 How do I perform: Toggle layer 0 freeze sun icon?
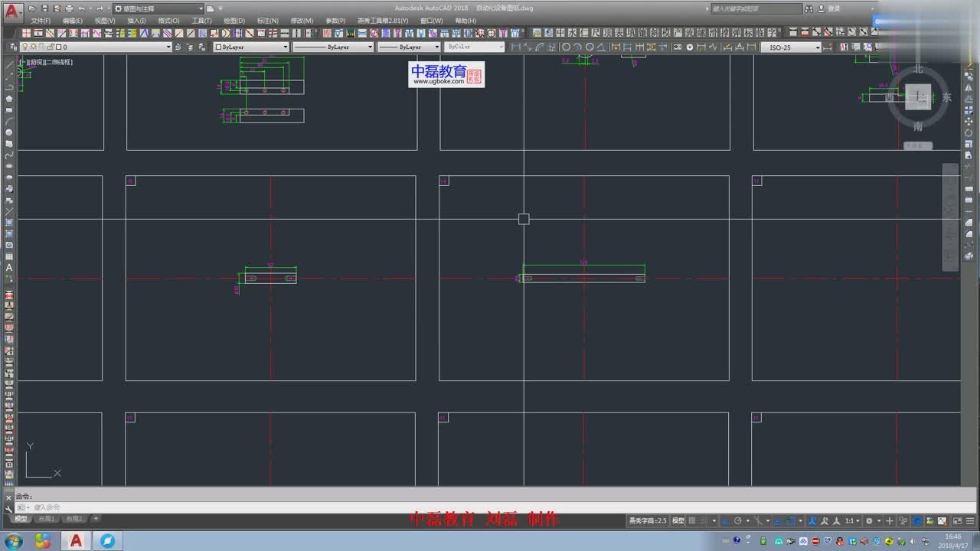[33, 47]
